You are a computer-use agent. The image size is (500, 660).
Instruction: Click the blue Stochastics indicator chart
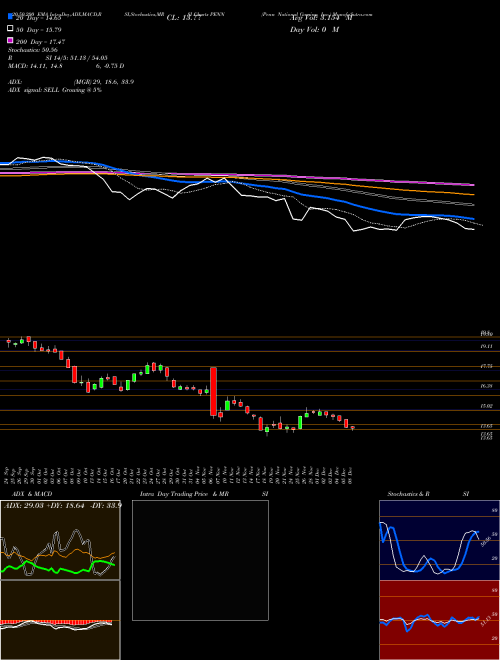439,540
